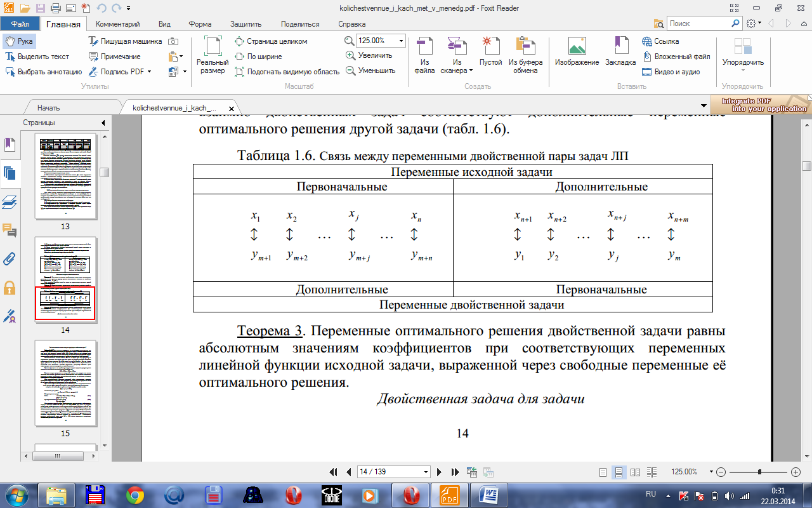The height and width of the screenshot is (508, 812).
Task: Switch to the Комментарий tab
Action: (x=117, y=24)
